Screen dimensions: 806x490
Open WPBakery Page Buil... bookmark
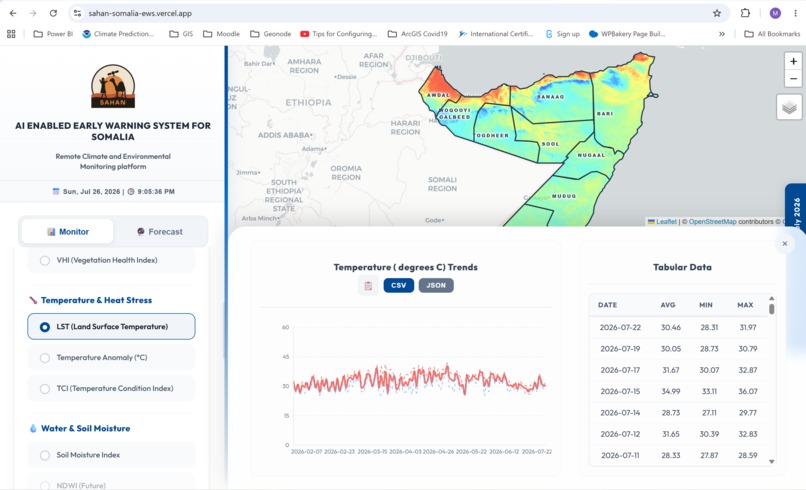click(x=627, y=34)
